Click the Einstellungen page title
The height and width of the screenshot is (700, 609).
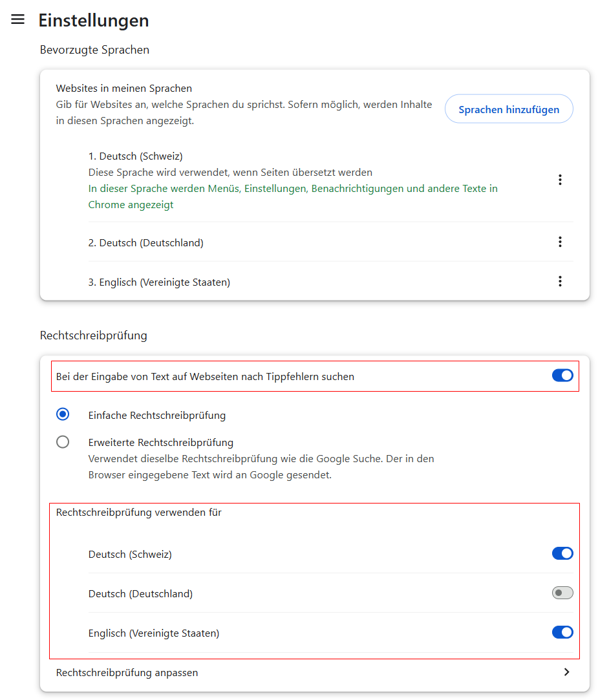(x=94, y=21)
